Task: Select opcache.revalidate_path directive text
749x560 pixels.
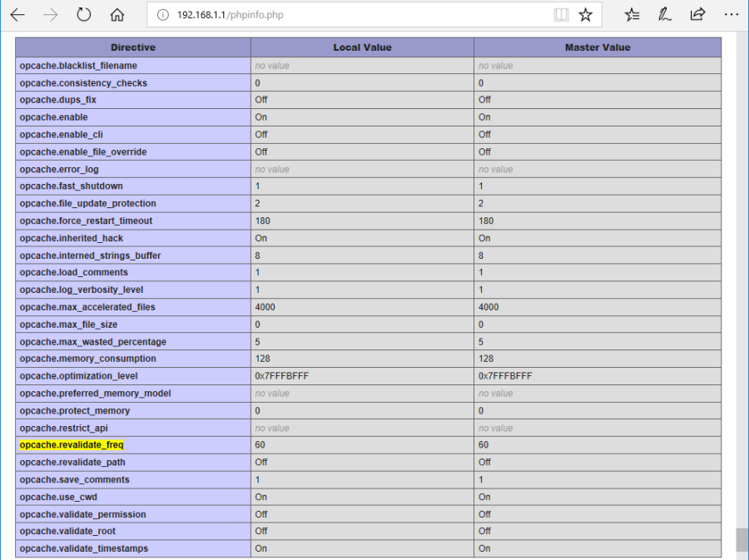Action: click(72, 462)
